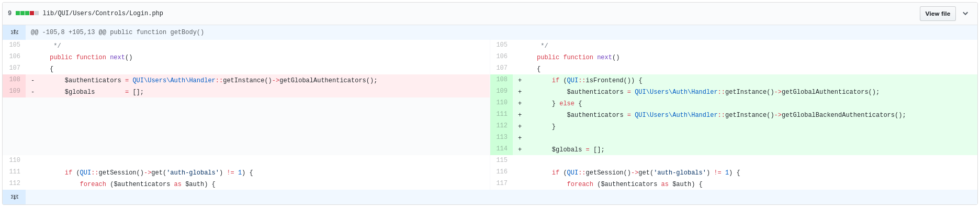
Task: Click the diff stat squares indicator
Action: 27,13
